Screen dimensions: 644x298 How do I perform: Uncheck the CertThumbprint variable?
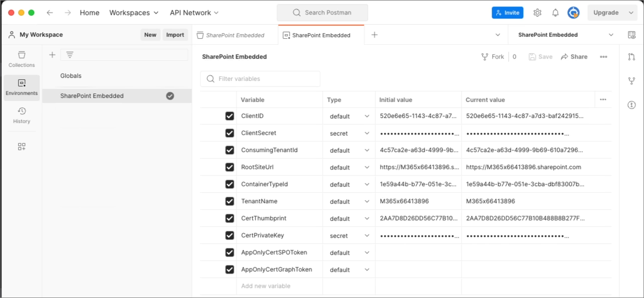(x=230, y=218)
